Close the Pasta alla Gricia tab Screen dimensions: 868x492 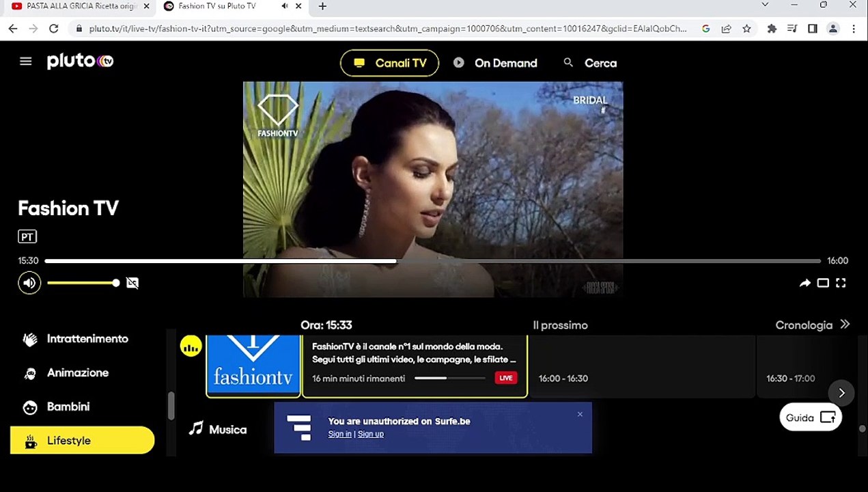point(146,6)
